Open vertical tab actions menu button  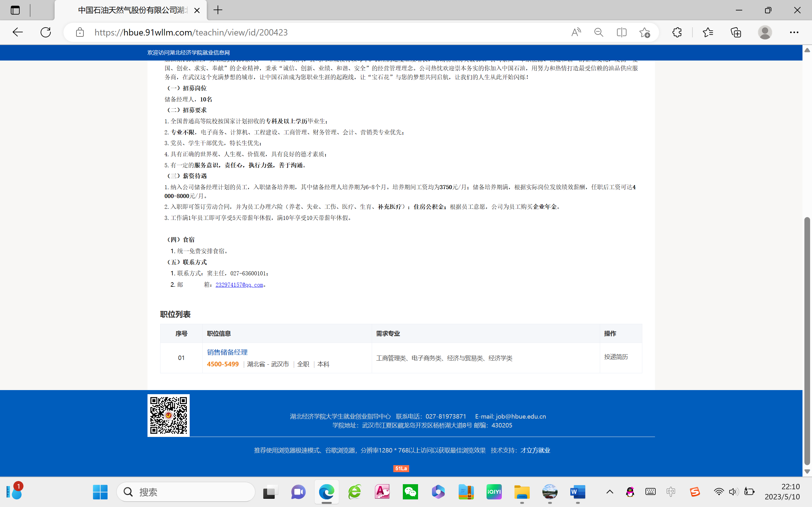(x=15, y=10)
